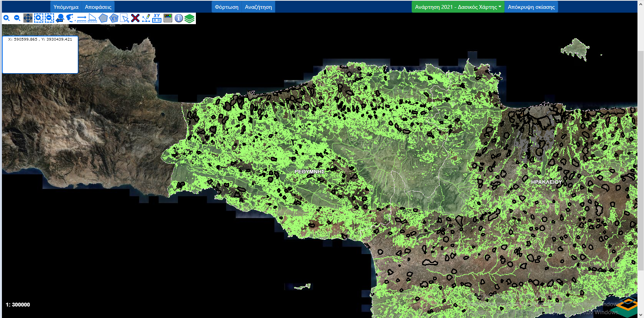Select the measure area triangle tool
The image size is (644, 318).
92,18
